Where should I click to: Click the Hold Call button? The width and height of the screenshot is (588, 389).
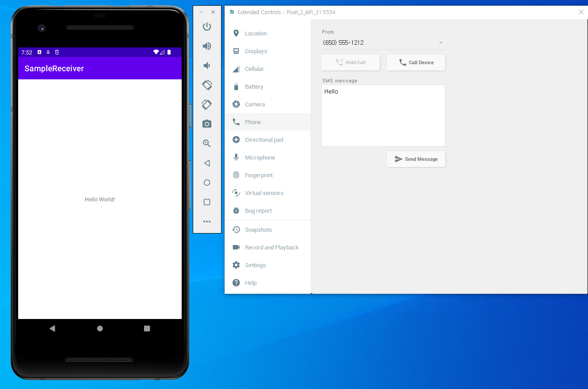[350, 62]
